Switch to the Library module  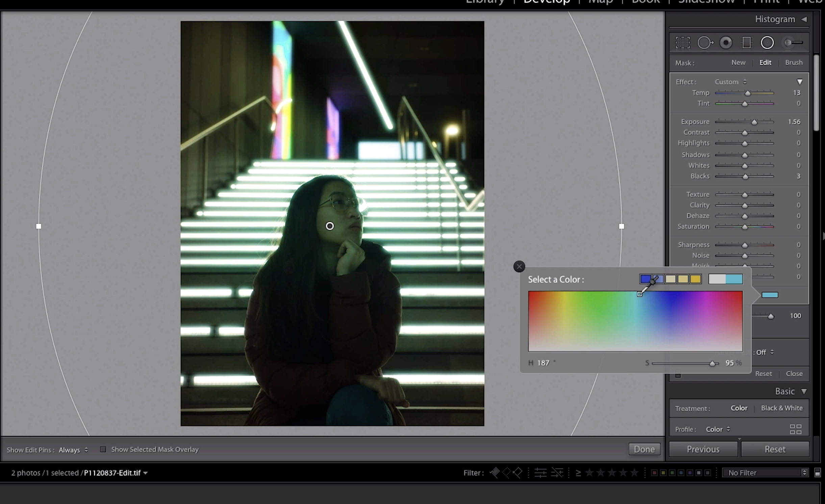[484, 2]
